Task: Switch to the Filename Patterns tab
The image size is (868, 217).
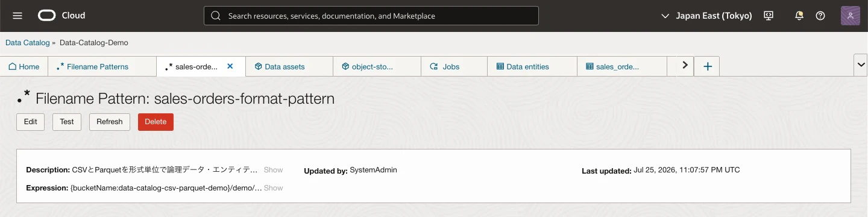Action: coord(102,66)
